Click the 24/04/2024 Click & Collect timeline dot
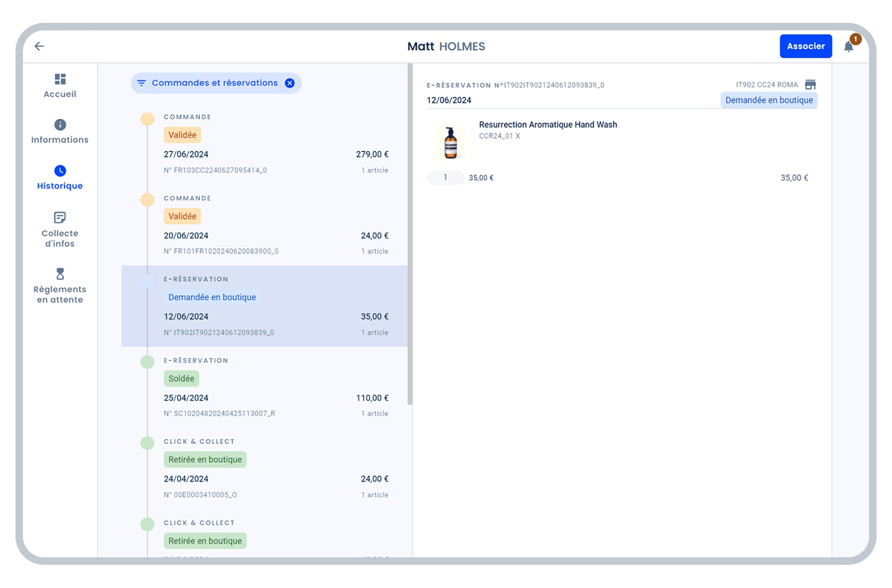The width and height of the screenshot is (892, 588). [147, 443]
